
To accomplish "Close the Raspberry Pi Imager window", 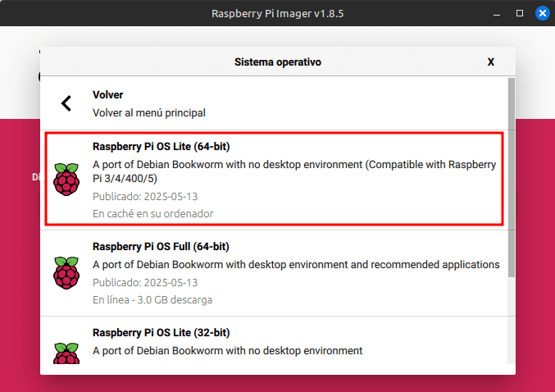I will click(542, 13).
